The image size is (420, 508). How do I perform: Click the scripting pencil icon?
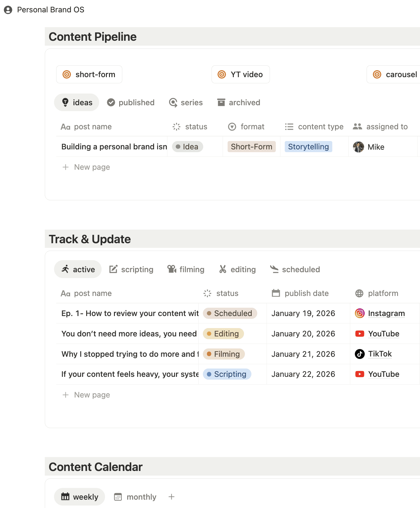click(113, 269)
